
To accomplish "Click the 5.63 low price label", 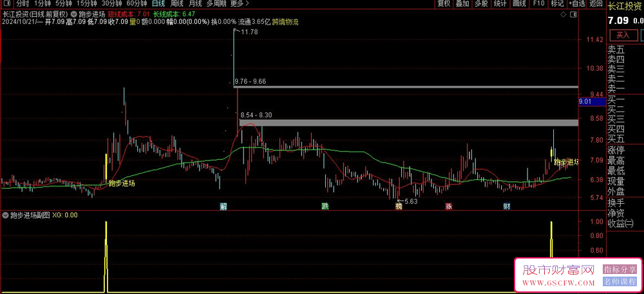I will pos(411,201).
